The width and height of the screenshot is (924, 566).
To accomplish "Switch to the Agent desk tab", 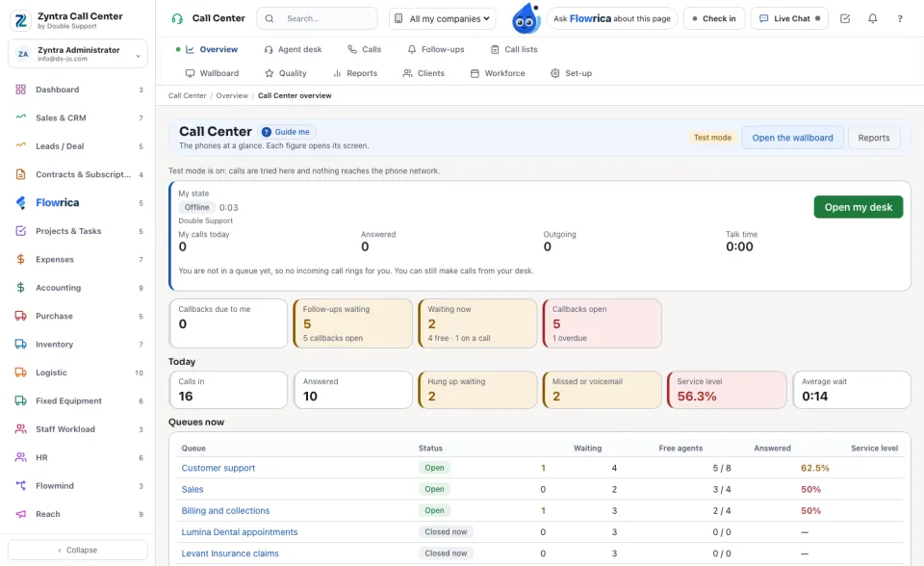I will (x=293, y=49).
